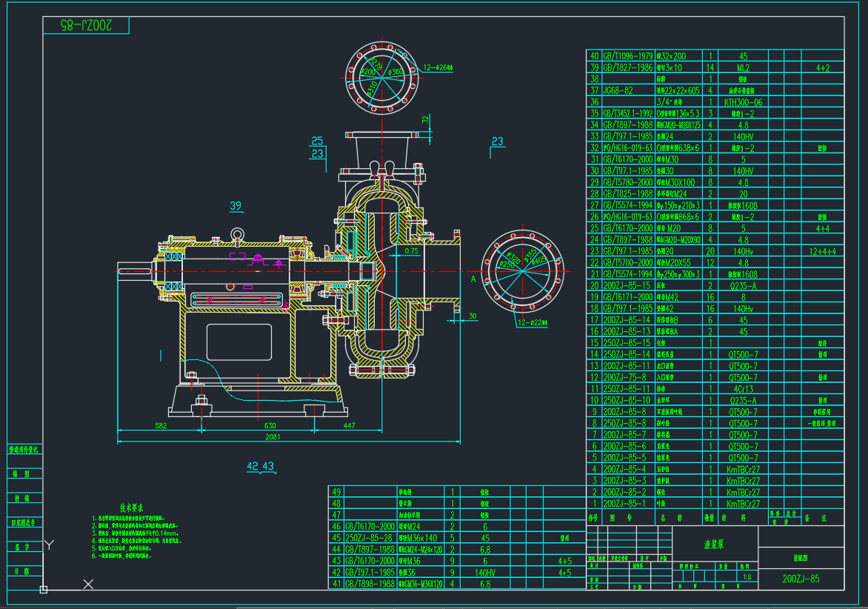Select the lifting eye bolt atop bearing housing
The height and width of the screenshot is (609, 868).
[237, 235]
